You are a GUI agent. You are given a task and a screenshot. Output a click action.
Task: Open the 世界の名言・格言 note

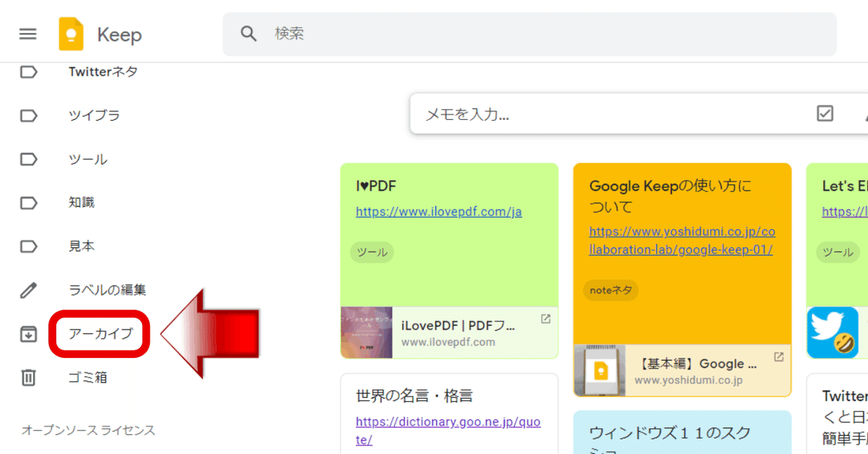[414, 396]
